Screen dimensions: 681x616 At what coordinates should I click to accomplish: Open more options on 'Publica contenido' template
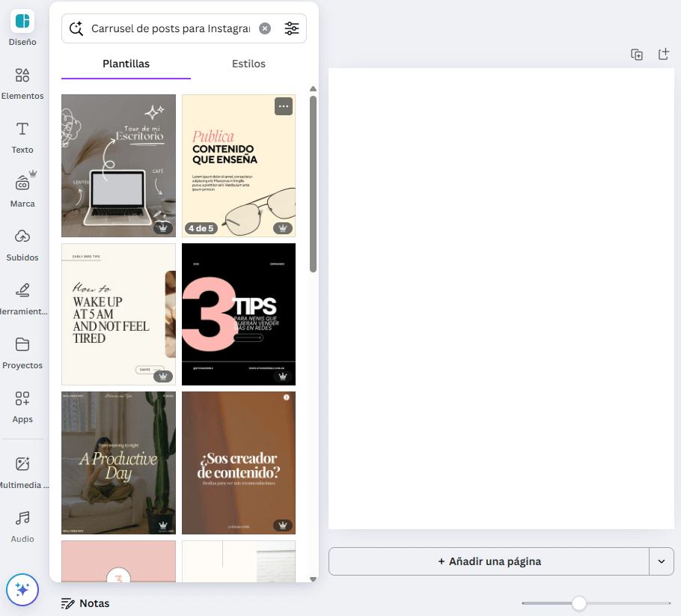point(284,106)
